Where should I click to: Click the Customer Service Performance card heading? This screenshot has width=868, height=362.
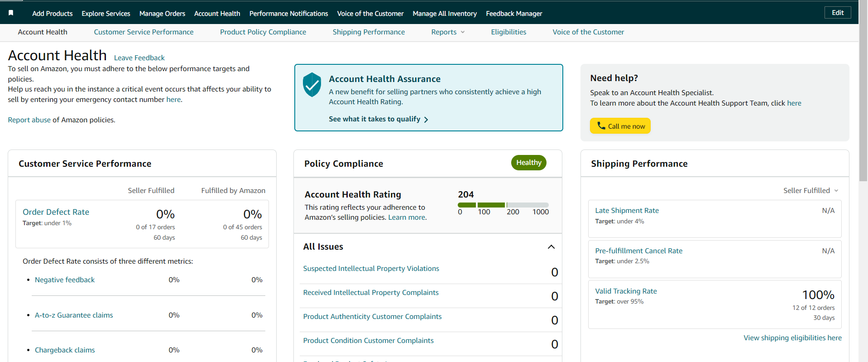coord(85,164)
